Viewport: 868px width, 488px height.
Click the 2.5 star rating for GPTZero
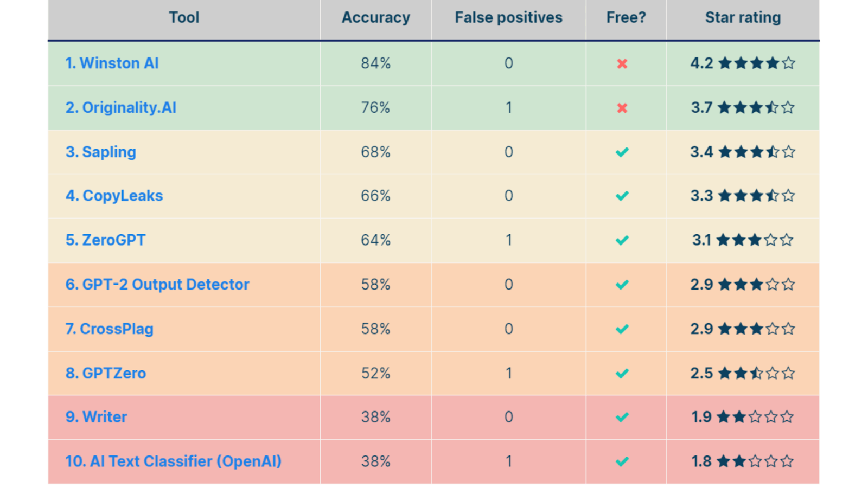pyautogui.click(x=743, y=374)
